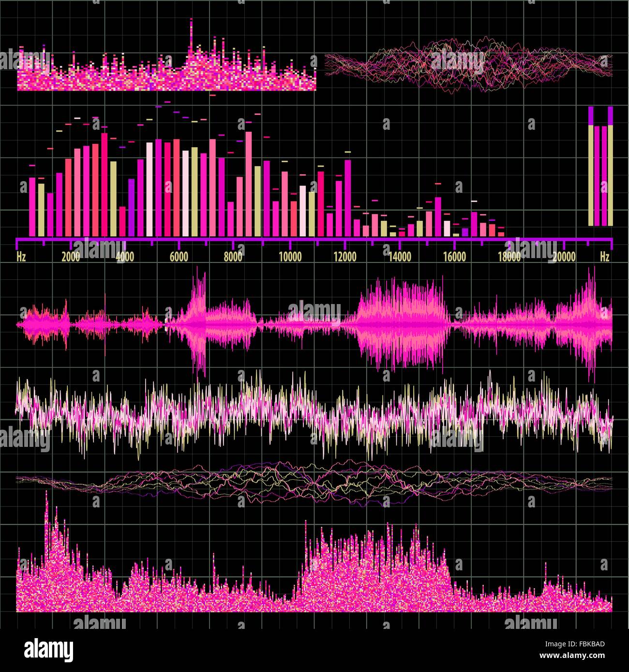Click the 4000 frequency axis label

[x=125, y=256]
